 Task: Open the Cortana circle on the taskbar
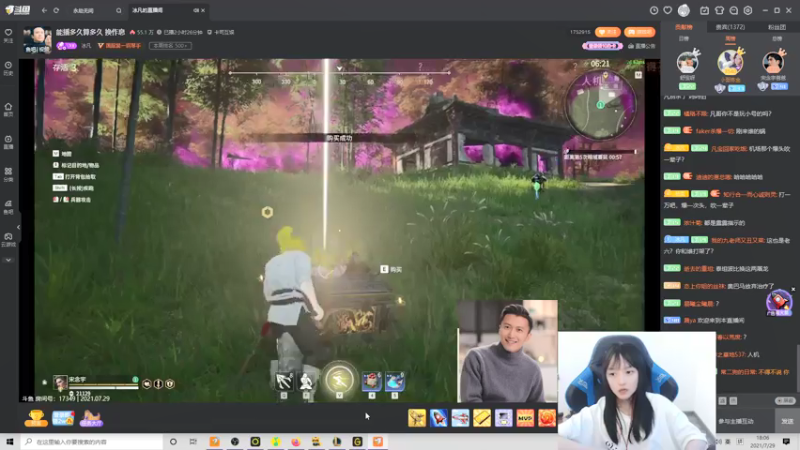click(x=173, y=442)
